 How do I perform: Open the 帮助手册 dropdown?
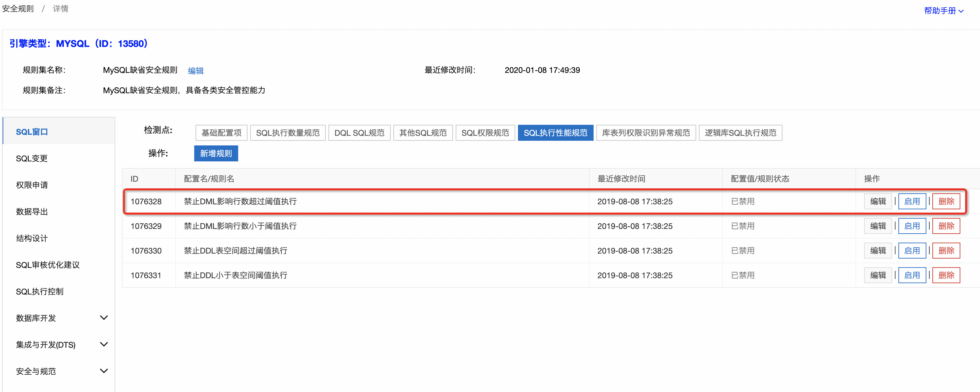click(x=943, y=11)
